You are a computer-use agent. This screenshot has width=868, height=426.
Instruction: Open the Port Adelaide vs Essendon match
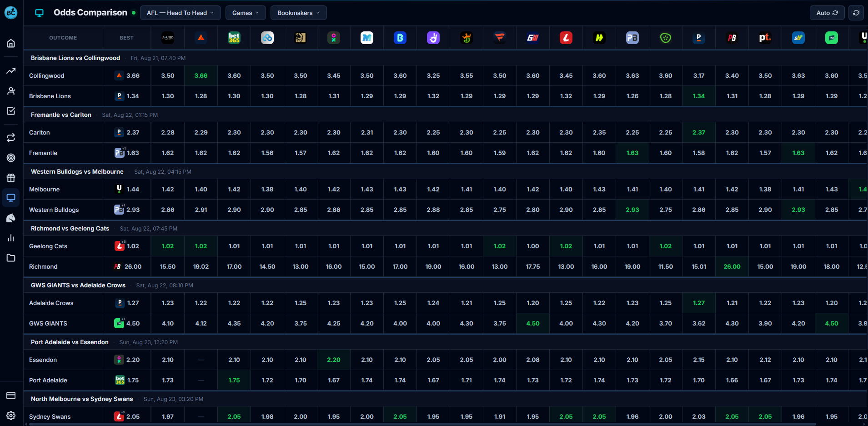pyautogui.click(x=70, y=342)
